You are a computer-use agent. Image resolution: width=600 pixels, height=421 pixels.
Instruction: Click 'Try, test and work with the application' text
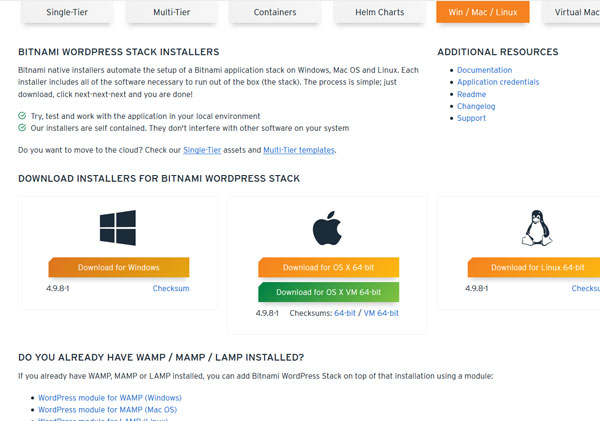145,116
